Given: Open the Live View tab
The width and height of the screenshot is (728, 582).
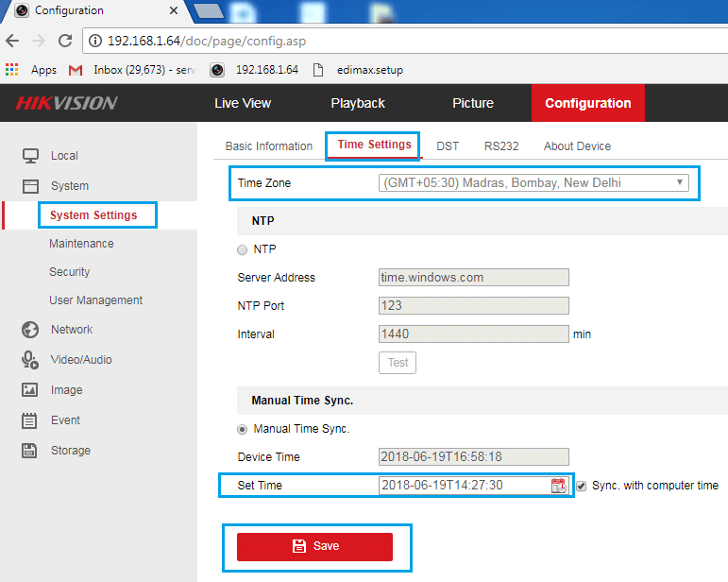Looking at the screenshot, I should 243,103.
